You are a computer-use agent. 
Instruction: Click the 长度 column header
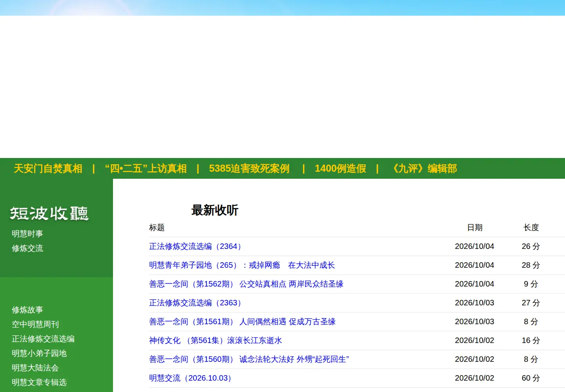click(531, 227)
